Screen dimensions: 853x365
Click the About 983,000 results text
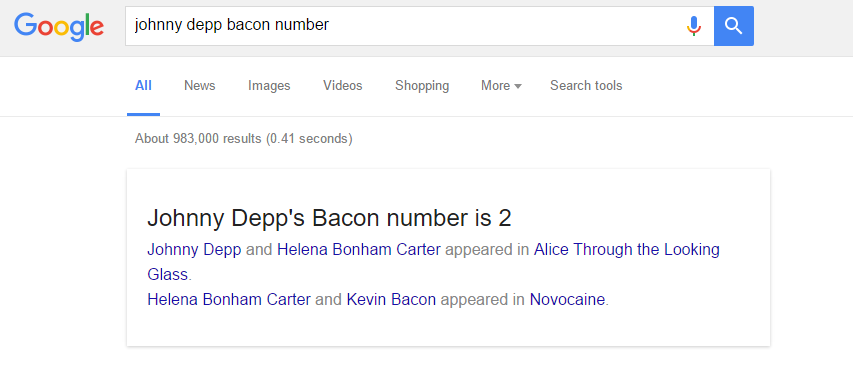[244, 139]
